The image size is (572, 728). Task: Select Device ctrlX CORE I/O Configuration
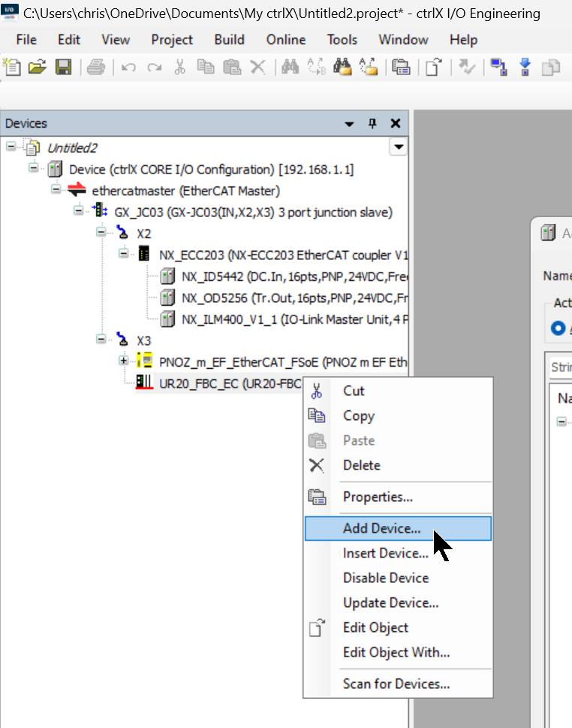point(211,170)
